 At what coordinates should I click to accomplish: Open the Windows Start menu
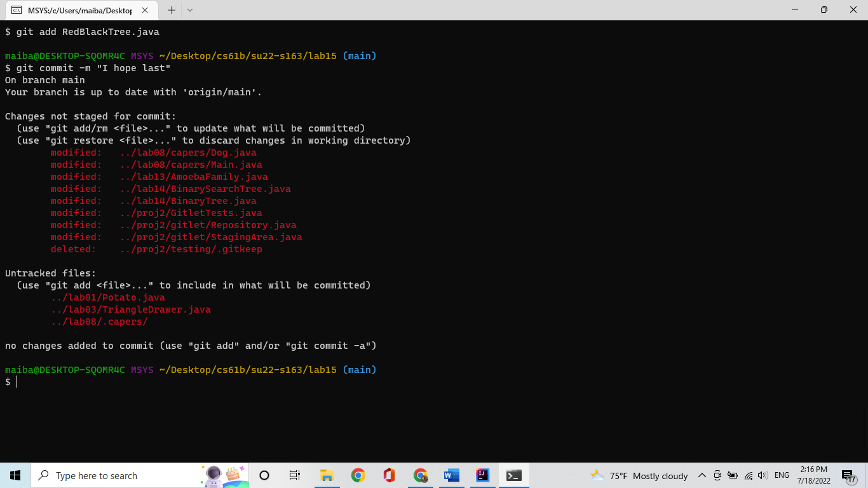coord(15,475)
